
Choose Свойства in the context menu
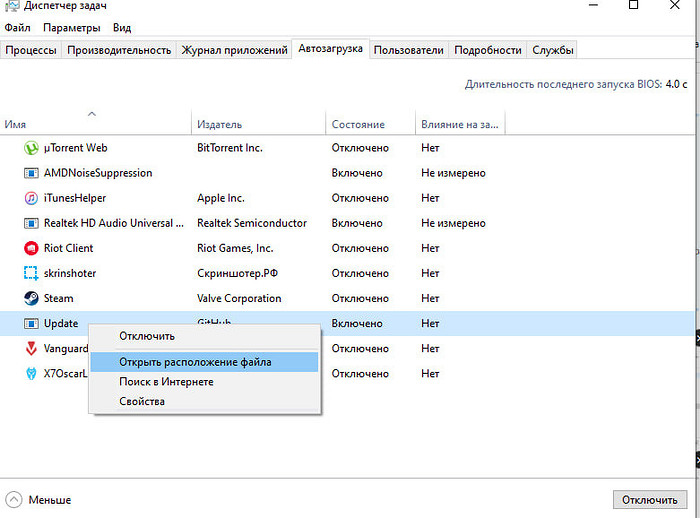pyautogui.click(x=204, y=401)
